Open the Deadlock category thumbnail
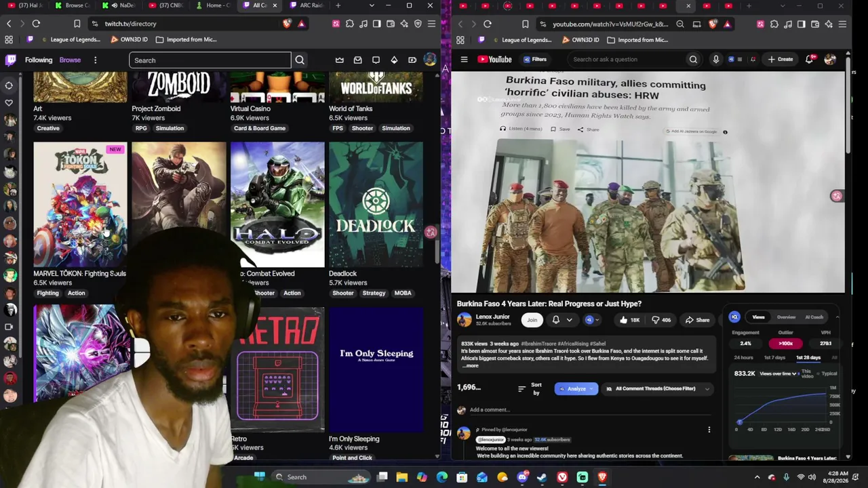 [x=376, y=205]
